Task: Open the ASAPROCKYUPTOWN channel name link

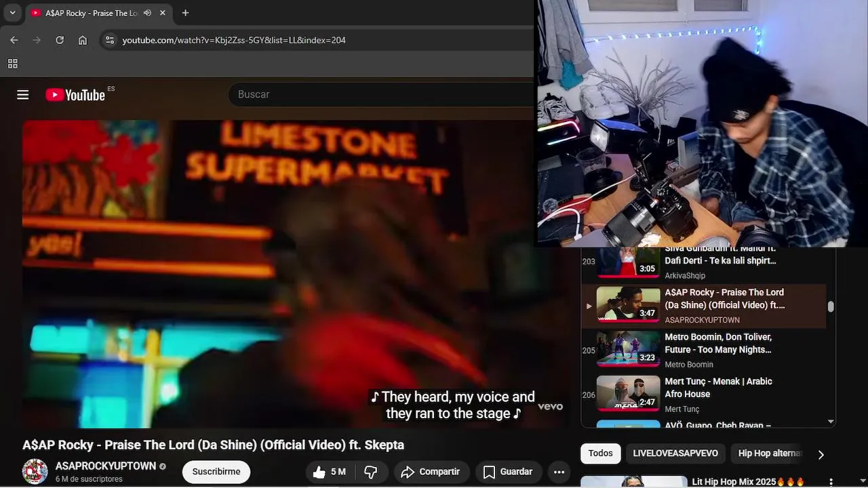Action: pos(106,466)
